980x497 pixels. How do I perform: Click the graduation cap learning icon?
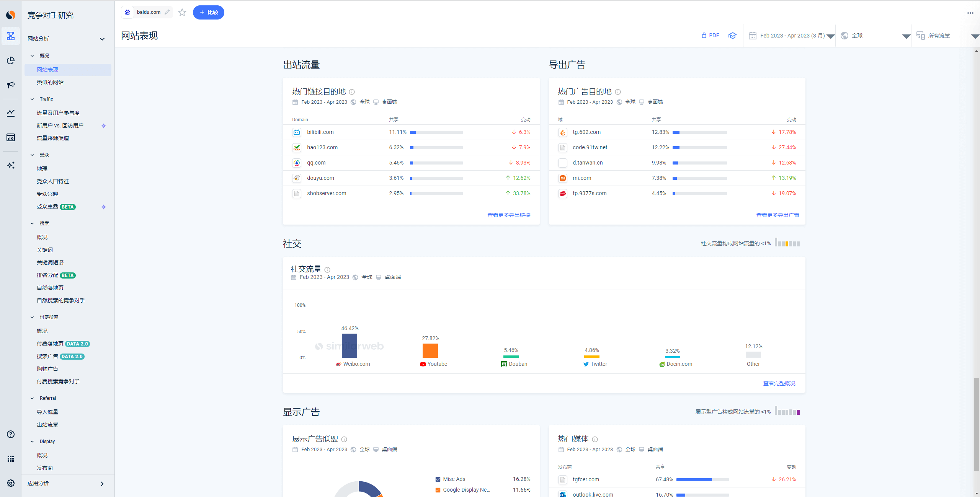(x=732, y=36)
